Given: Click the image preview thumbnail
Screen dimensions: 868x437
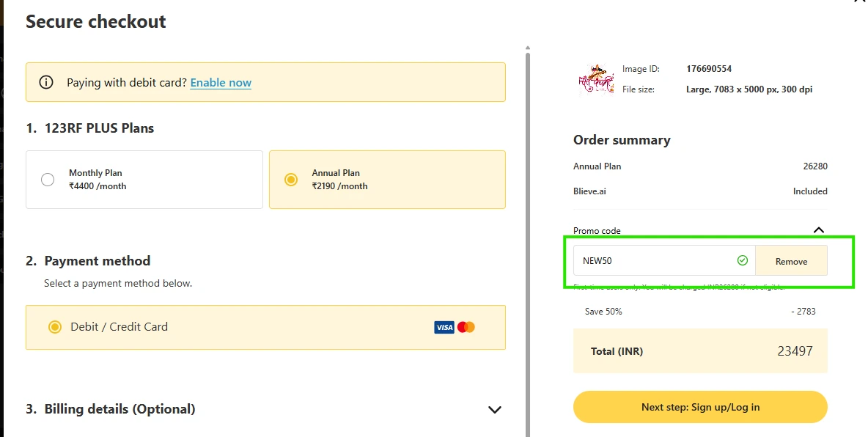Looking at the screenshot, I should tap(595, 78).
